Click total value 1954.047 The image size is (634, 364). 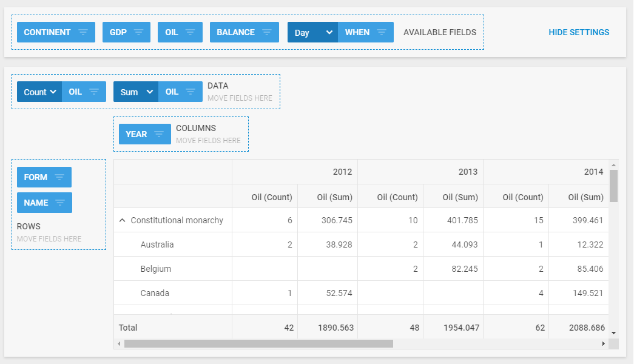461,328
